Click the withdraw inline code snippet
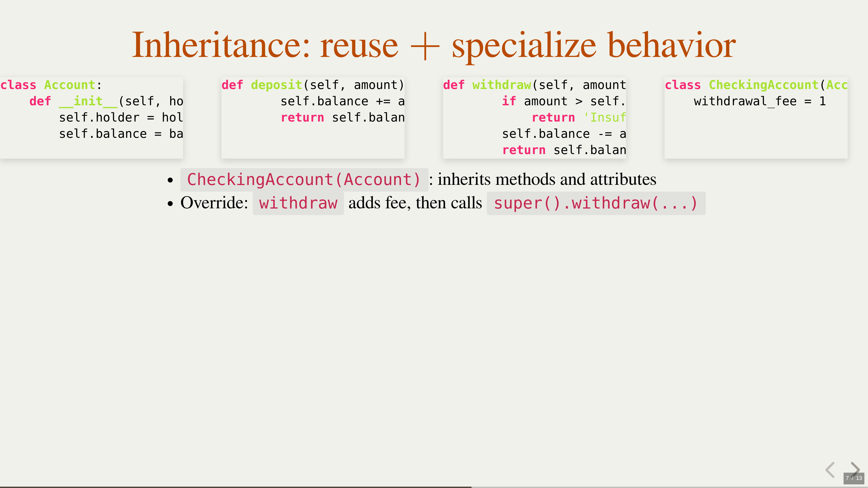This screenshot has height=488, width=868. pos(298,203)
